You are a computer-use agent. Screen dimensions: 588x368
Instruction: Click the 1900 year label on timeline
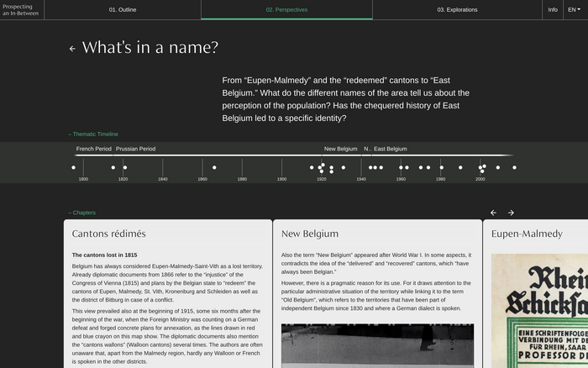point(282,179)
